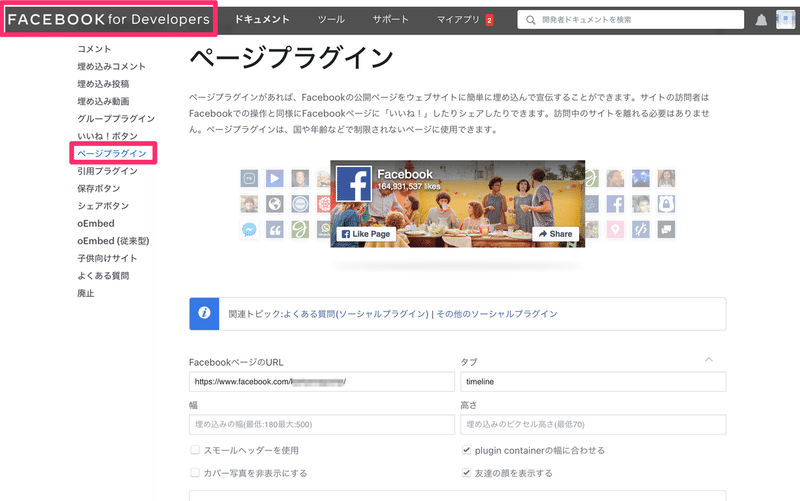
Task: Open the ドキュメント menu
Action: click(262, 19)
